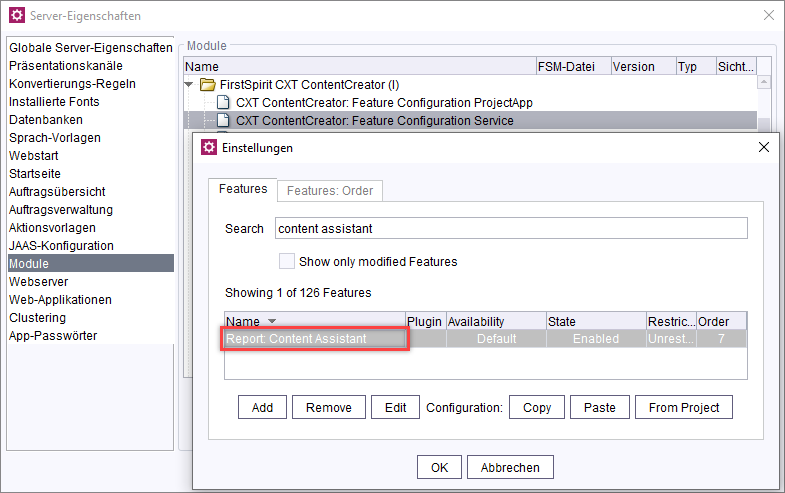Click the Add button
Viewport: 785px width, 493px height.
[262, 407]
